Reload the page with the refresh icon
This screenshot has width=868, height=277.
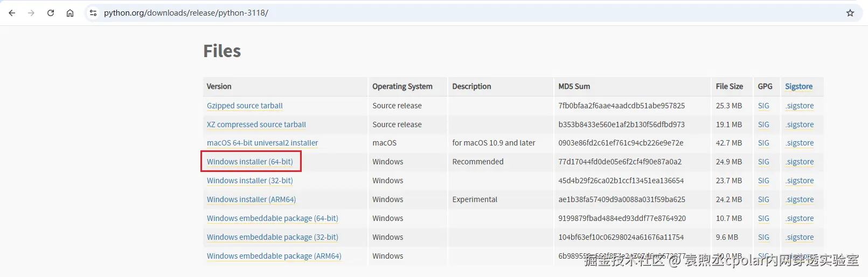click(51, 13)
